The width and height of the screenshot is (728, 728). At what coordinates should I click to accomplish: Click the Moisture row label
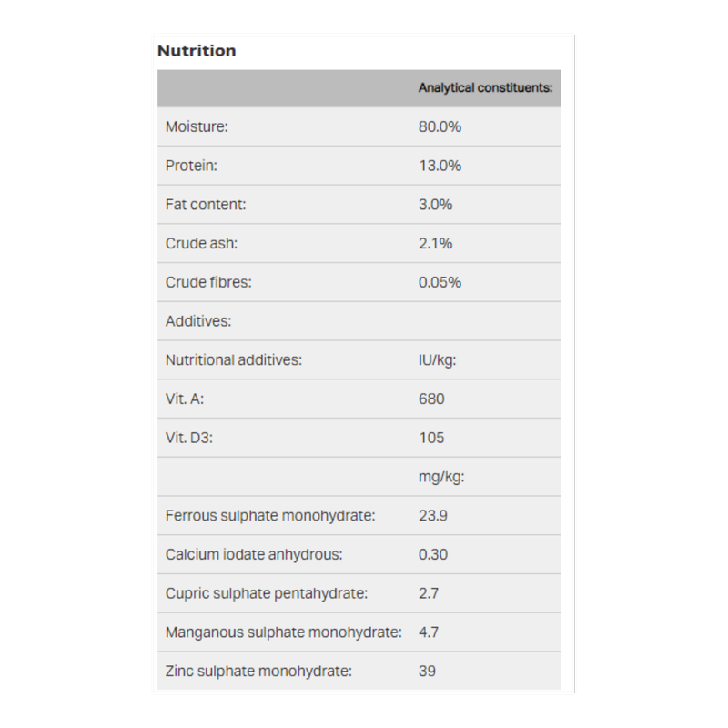click(197, 126)
